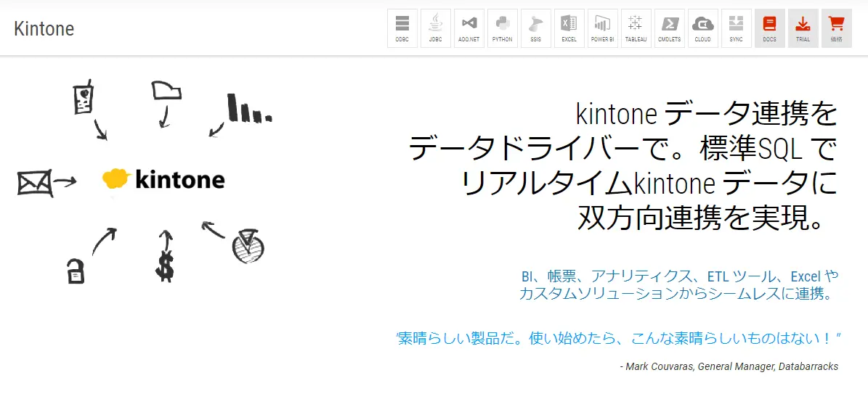Select the JDBC Java driver icon
This screenshot has height=399, width=868.
click(x=436, y=28)
